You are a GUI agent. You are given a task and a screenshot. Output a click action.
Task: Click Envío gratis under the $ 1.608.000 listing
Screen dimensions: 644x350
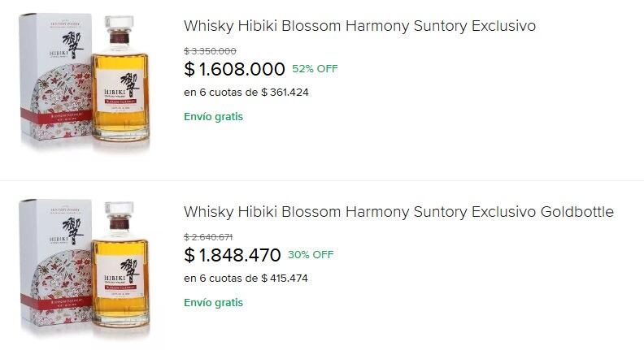pyautogui.click(x=213, y=116)
